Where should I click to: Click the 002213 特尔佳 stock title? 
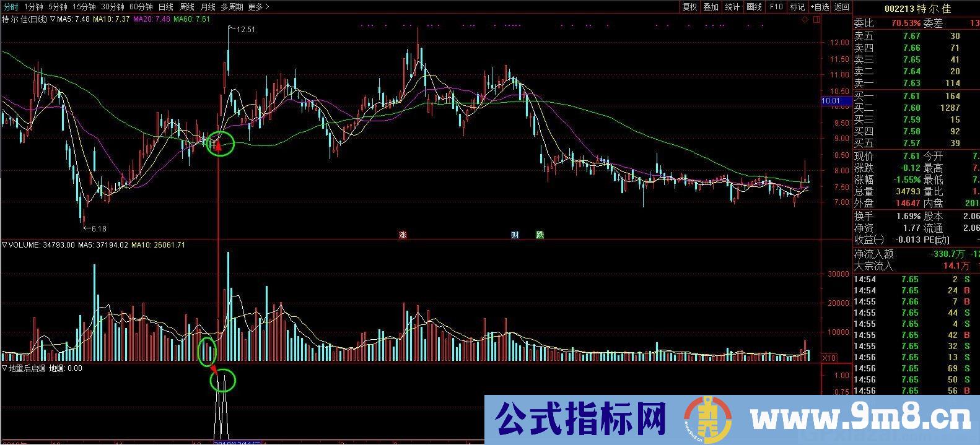tap(917, 9)
